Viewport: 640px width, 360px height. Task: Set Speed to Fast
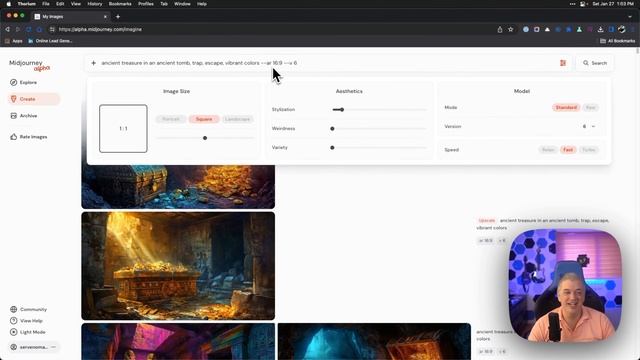point(568,150)
